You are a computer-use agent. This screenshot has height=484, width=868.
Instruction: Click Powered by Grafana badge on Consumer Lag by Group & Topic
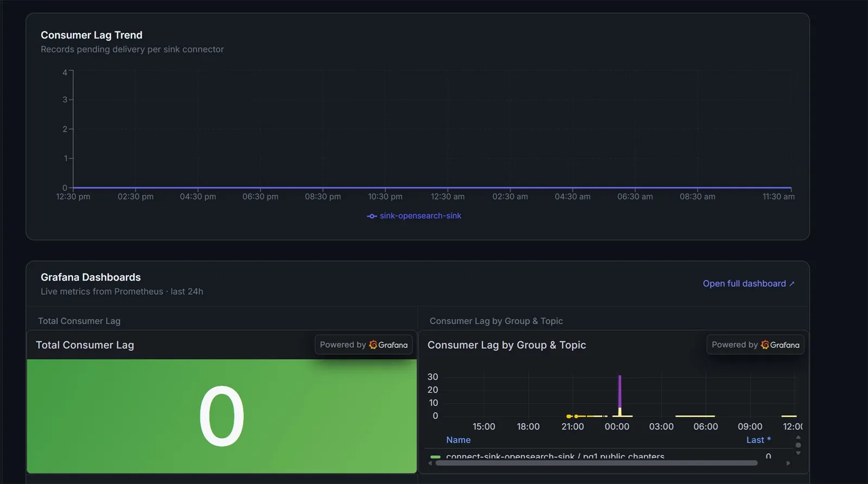tap(755, 345)
